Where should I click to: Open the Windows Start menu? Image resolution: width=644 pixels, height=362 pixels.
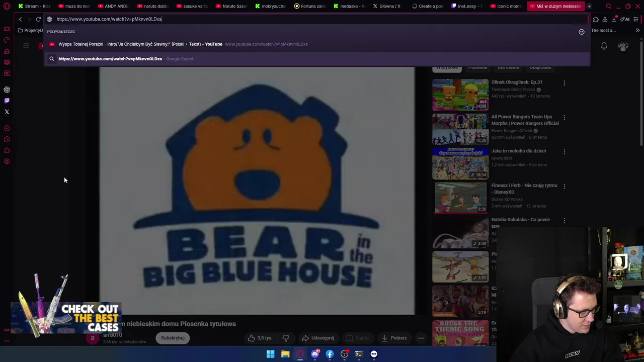click(270, 354)
